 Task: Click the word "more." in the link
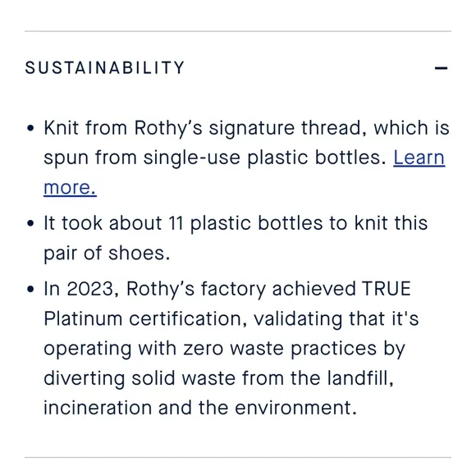pos(70,188)
